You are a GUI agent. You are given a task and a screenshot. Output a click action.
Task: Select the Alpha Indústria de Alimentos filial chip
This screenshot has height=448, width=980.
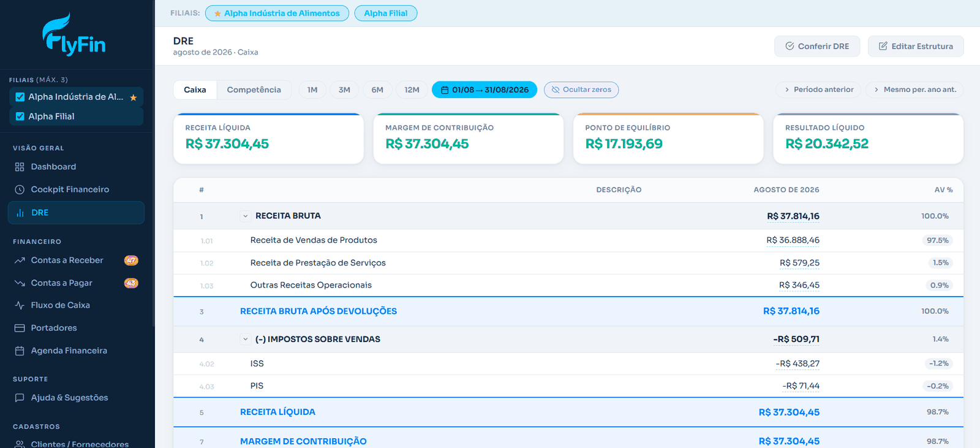(x=277, y=13)
